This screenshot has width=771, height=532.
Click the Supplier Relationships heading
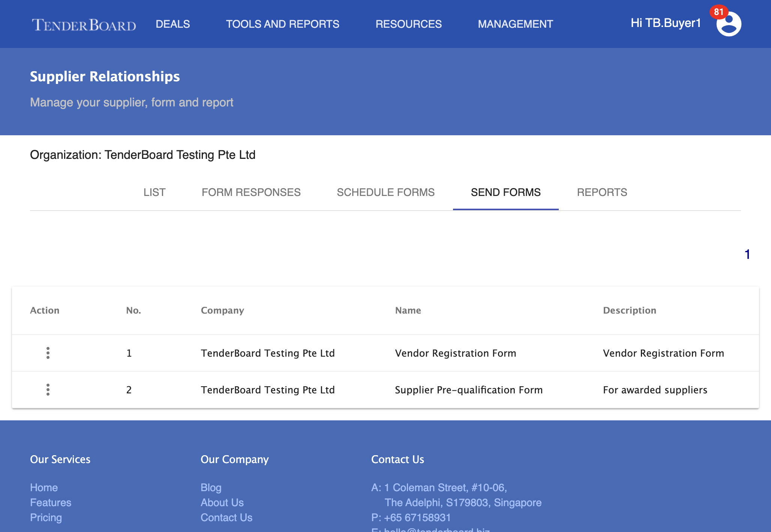click(x=105, y=76)
